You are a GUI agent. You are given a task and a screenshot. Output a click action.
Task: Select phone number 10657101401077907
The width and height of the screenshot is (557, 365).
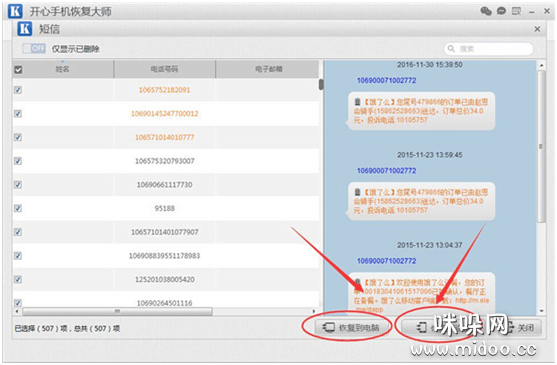(x=164, y=232)
